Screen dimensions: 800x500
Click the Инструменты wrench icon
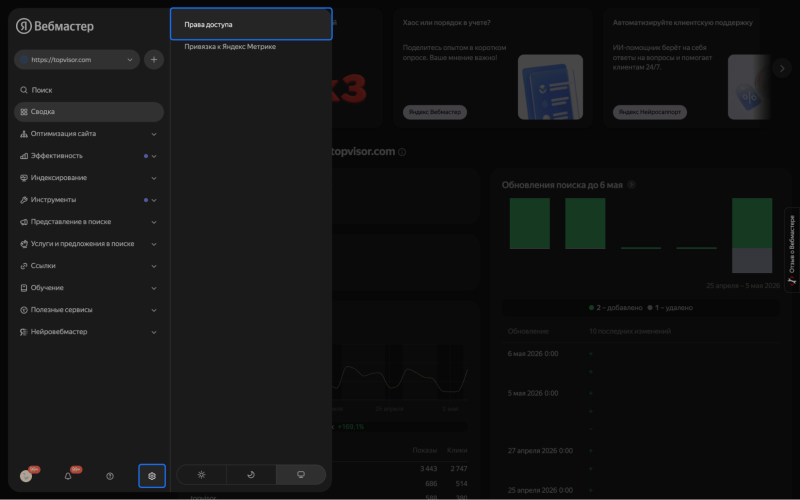(x=23, y=199)
